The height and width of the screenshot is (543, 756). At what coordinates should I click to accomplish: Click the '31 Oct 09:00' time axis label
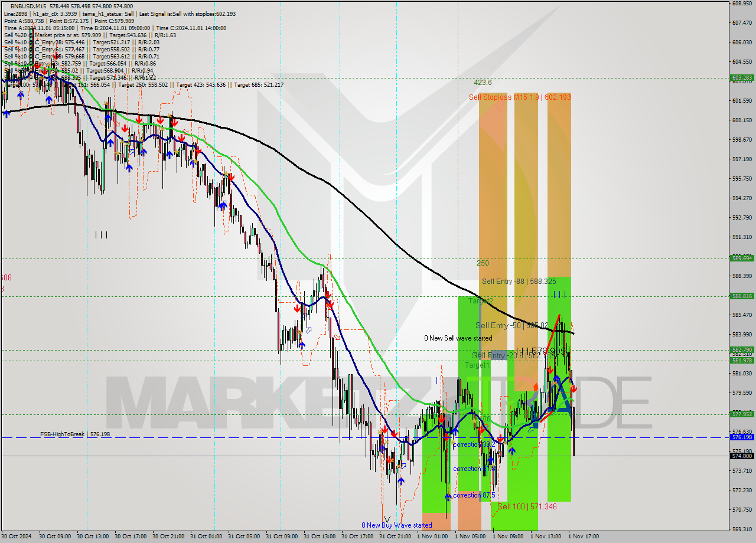click(281, 537)
